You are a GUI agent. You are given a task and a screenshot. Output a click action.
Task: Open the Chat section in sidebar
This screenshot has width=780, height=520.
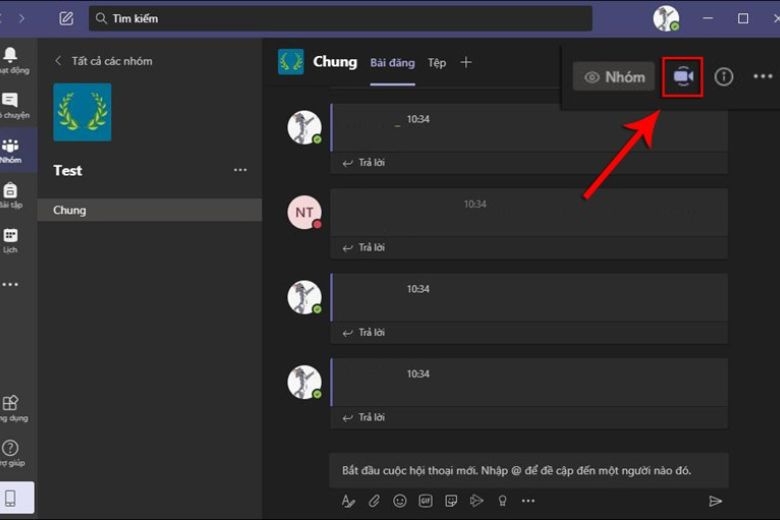pos(11,105)
